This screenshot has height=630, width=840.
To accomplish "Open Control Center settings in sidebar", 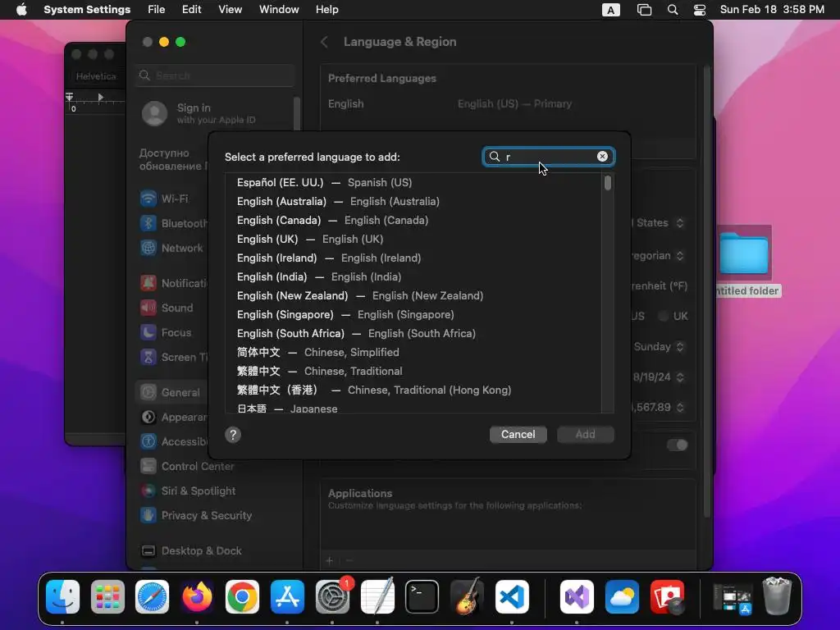I will point(188,467).
